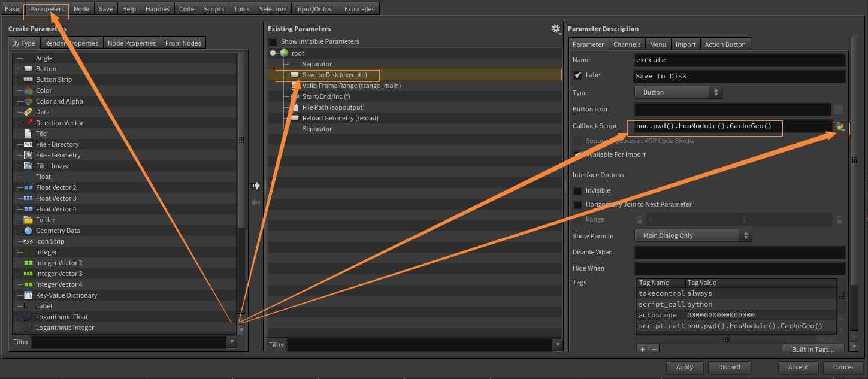Toggle Available For Import checkbox
The height and width of the screenshot is (379, 868).
point(577,154)
